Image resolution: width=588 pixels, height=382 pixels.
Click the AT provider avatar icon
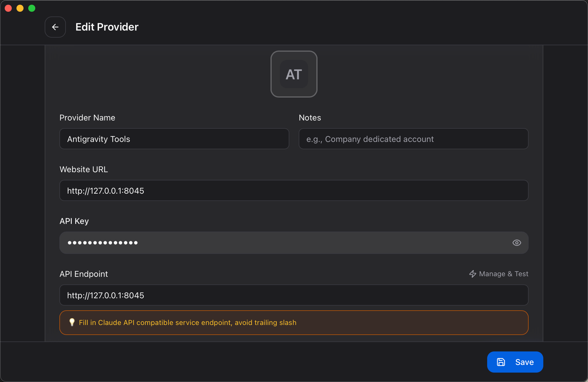pyautogui.click(x=294, y=74)
